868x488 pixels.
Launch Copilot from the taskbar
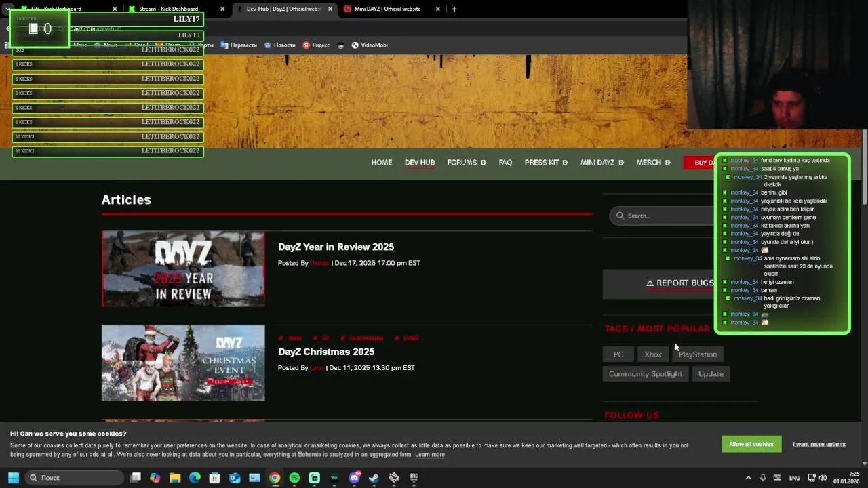click(x=155, y=478)
